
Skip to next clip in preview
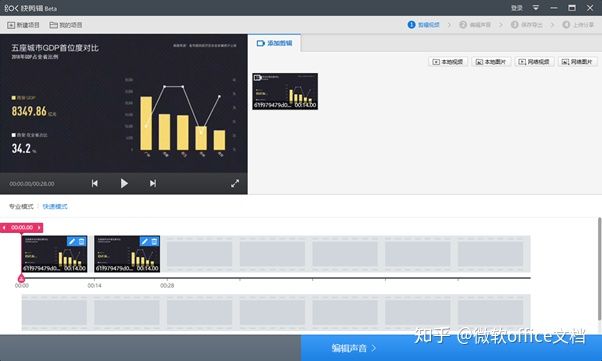coord(153,184)
